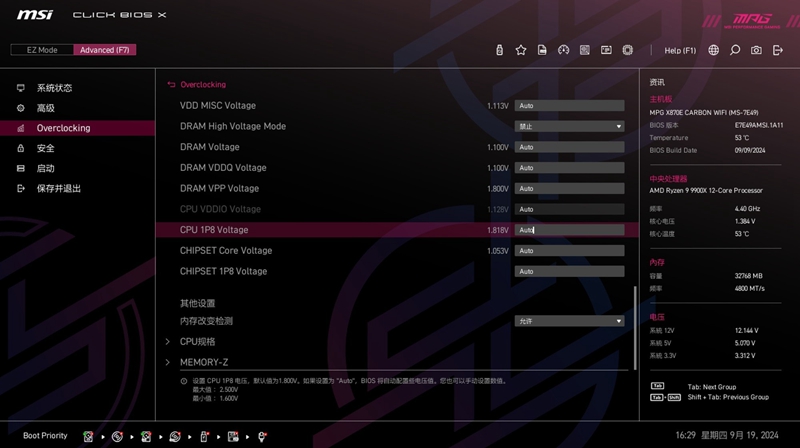Click the info icon beside the CPU 1P8 description

(x=184, y=381)
